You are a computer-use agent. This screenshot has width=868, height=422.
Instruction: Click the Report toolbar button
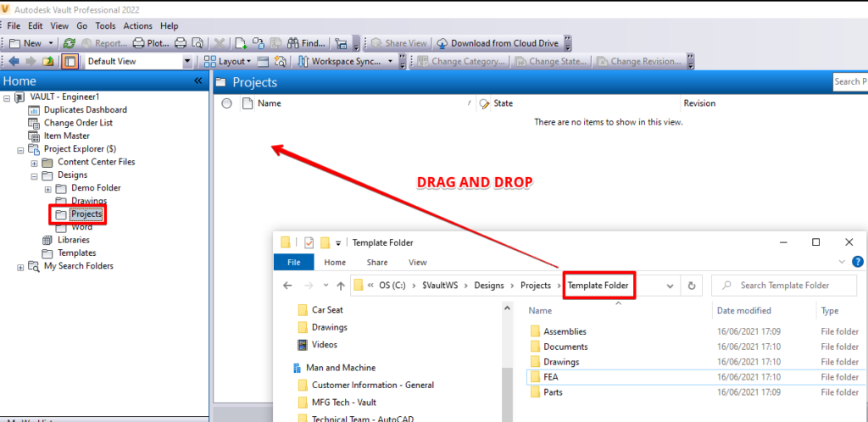(x=104, y=43)
